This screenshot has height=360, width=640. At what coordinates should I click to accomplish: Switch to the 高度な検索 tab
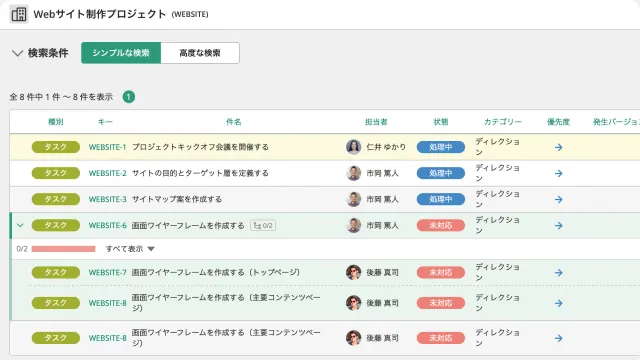pyautogui.click(x=200, y=53)
